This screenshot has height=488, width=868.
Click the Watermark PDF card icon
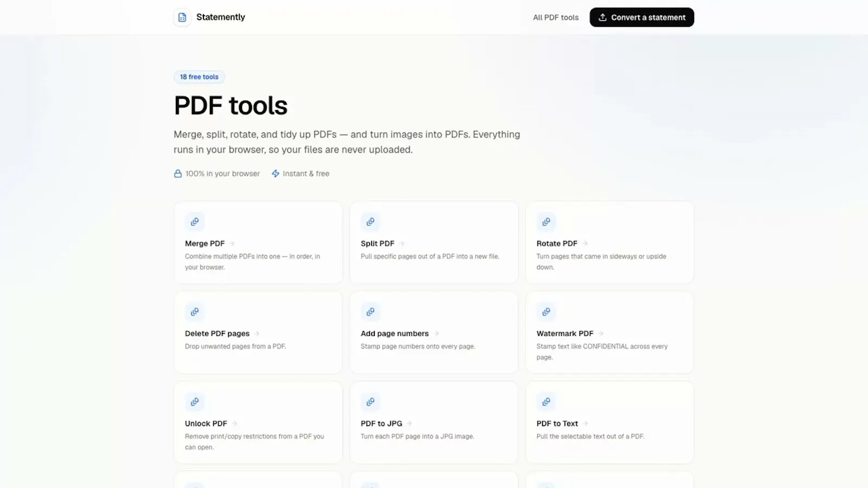point(546,312)
